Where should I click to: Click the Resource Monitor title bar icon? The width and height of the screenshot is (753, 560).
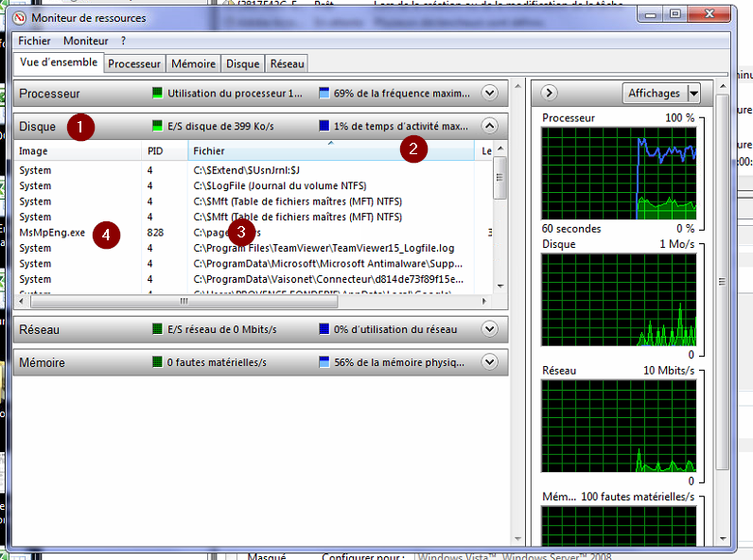19,18
